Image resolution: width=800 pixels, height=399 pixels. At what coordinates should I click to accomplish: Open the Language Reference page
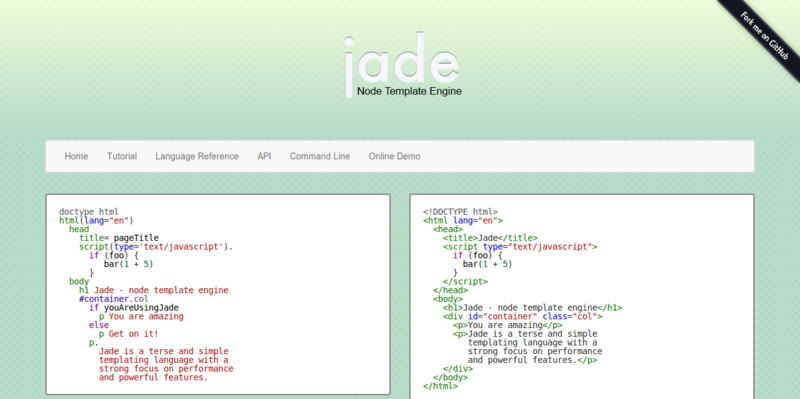tap(197, 156)
